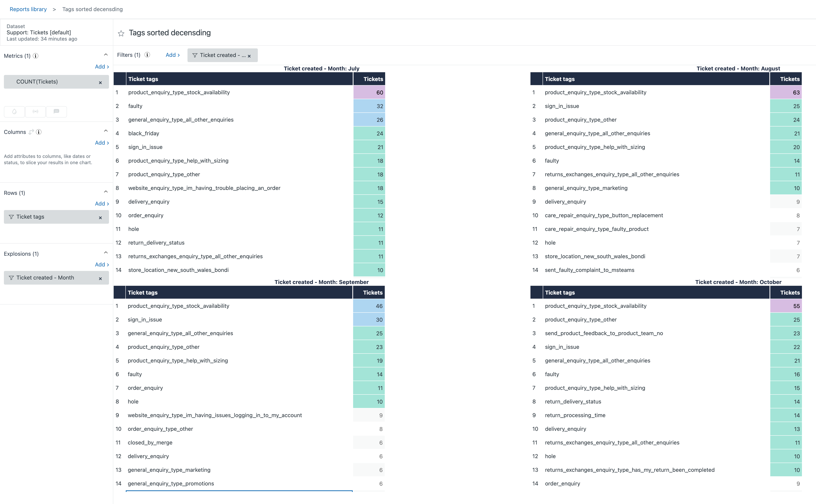Click the Ticket created - Month: October heading

pos(738,282)
